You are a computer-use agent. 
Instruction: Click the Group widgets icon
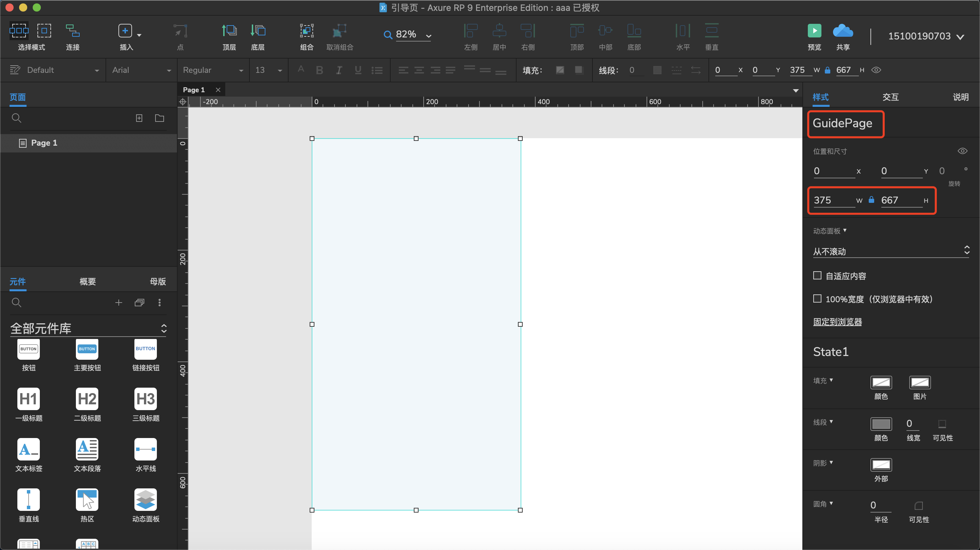pos(306,31)
